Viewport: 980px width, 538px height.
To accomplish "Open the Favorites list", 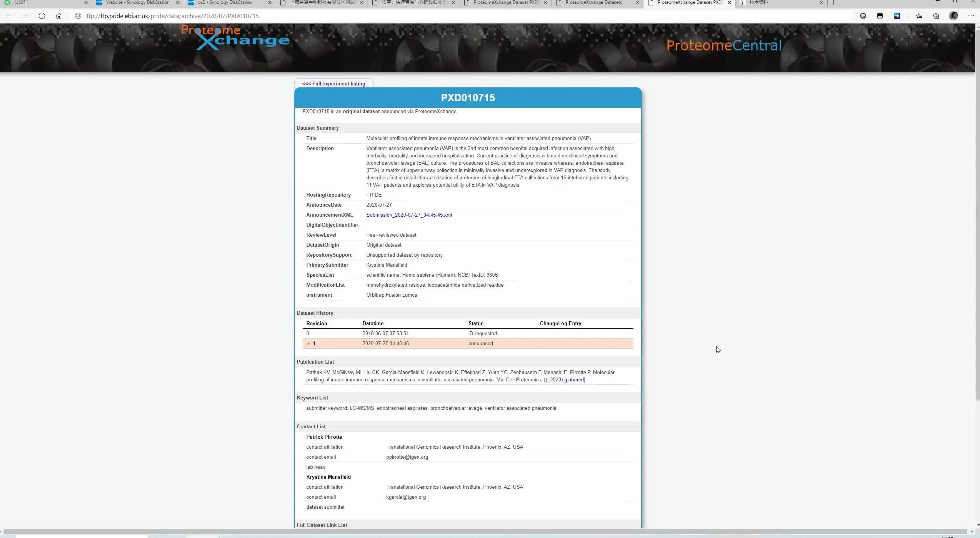I will tap(919, 16).
